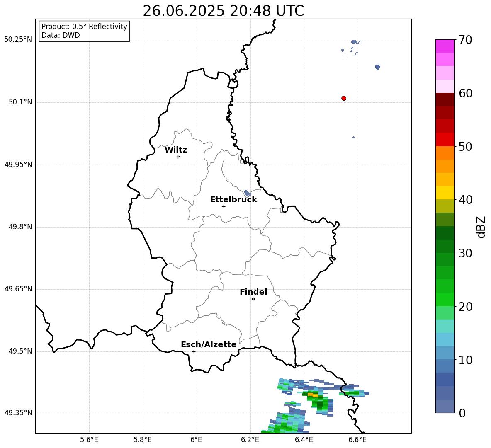Click the 49.35°N latitude label

coord(18,413)
